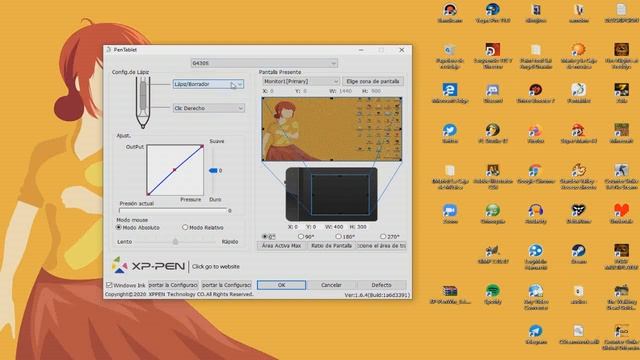Click the Lento/Rápido mouse speed slider
This screenshot has width=640, height=360.
click(175, 242)
